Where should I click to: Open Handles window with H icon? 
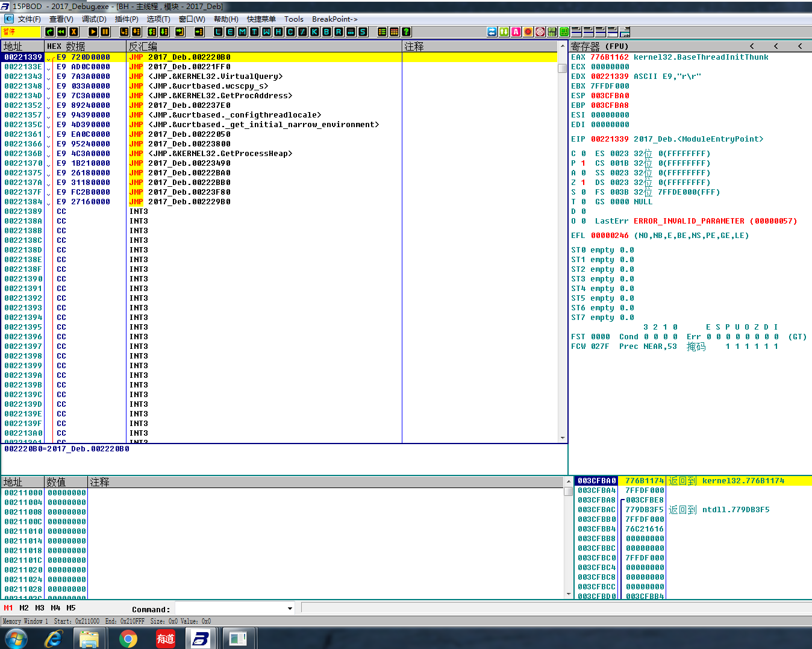pyautogui.click(x=278, y=31)
